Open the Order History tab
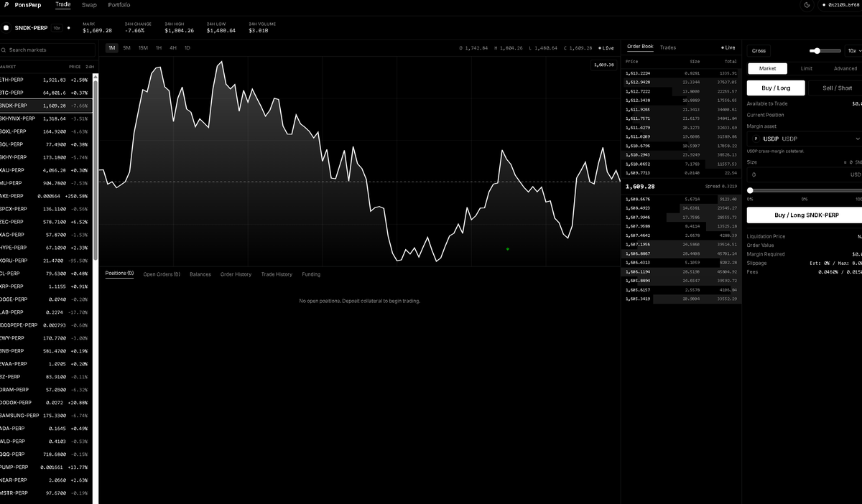Image resolution: width=862 pixels, height=504 pixels. tap(236, 274)
